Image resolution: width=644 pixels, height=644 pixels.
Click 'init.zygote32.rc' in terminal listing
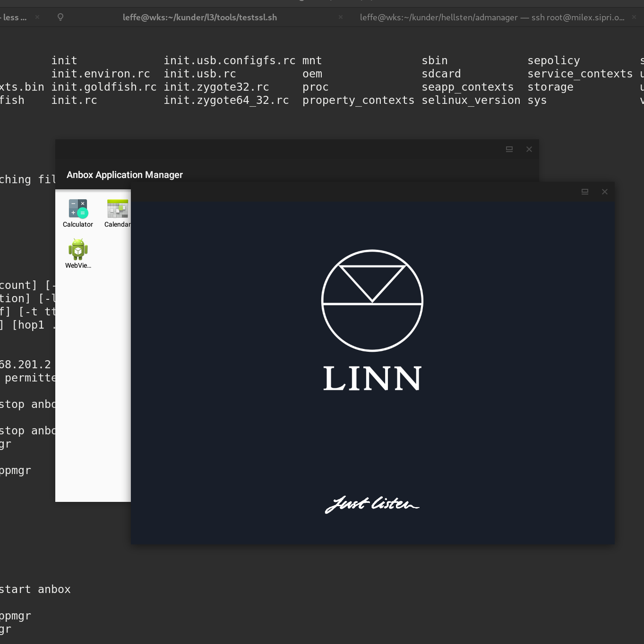(216, 87)
